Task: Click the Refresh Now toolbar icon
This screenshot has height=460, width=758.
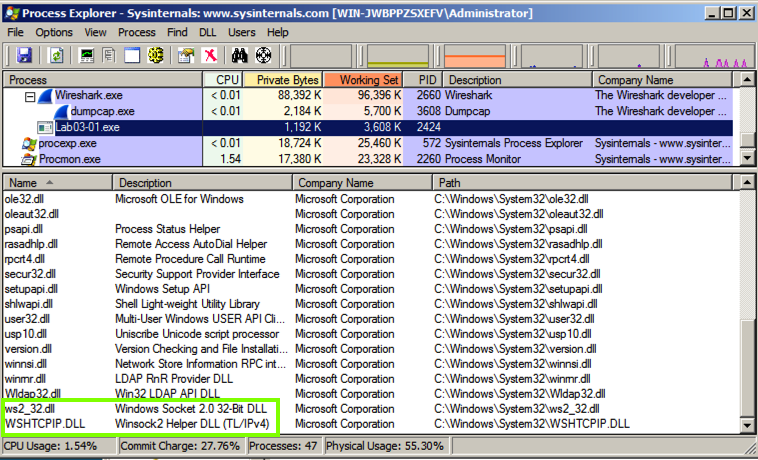Action: tap(56, 55)
